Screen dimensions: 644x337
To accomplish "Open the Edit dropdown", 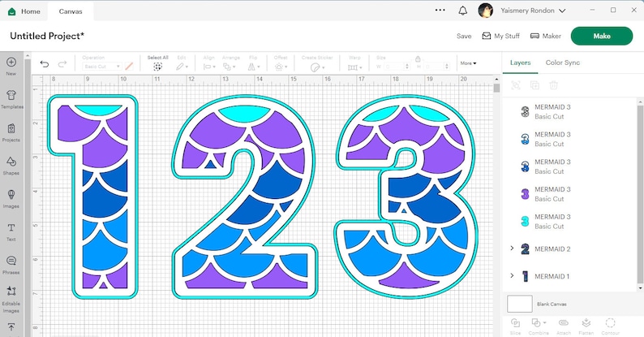I will coord(182,67).
